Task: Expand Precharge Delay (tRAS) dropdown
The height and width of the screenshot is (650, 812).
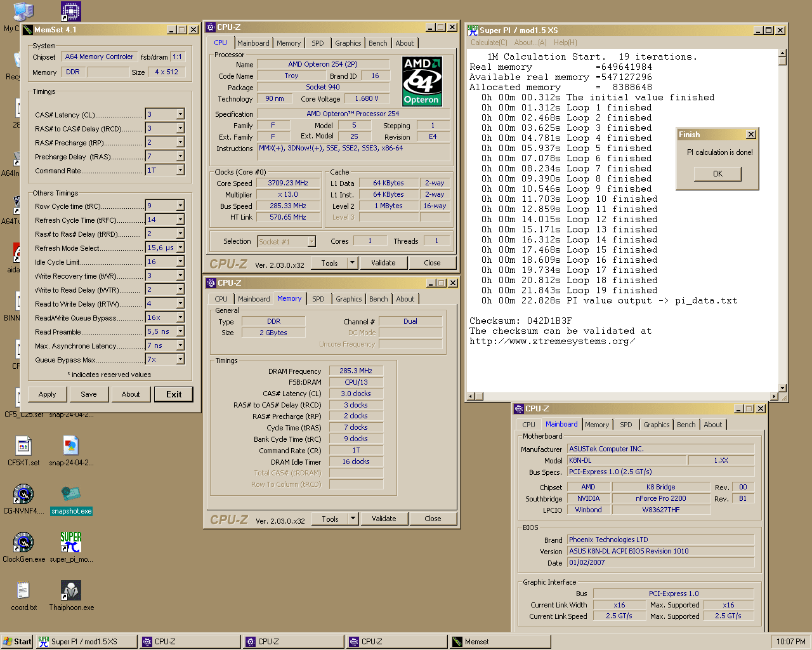Action: [180, 156]
